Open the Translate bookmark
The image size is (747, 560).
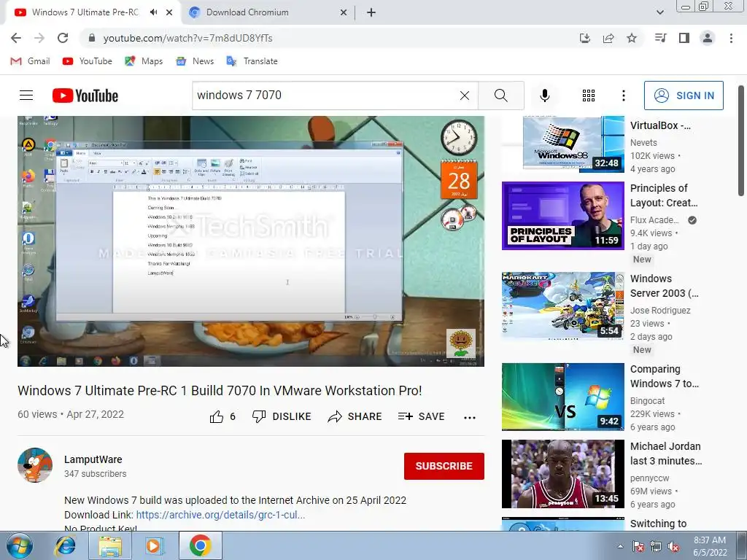point(252,61)
